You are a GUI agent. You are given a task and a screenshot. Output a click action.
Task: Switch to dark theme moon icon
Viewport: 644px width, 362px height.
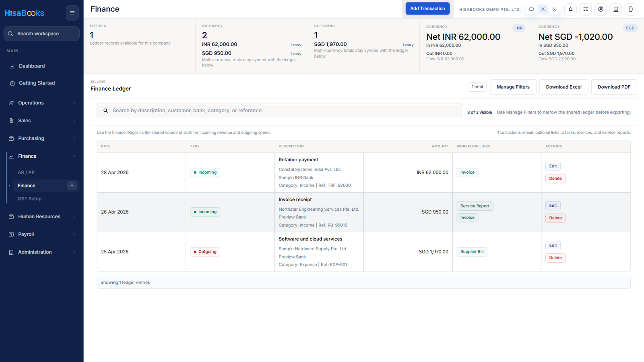click(555, 9)
